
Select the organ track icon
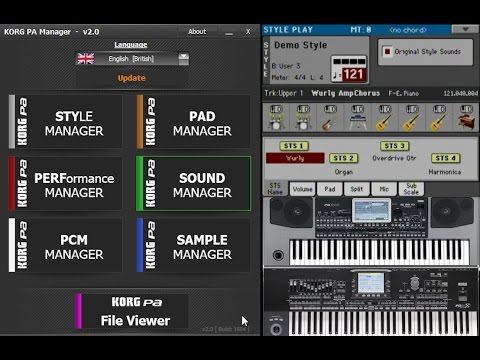tap(466, 117)
